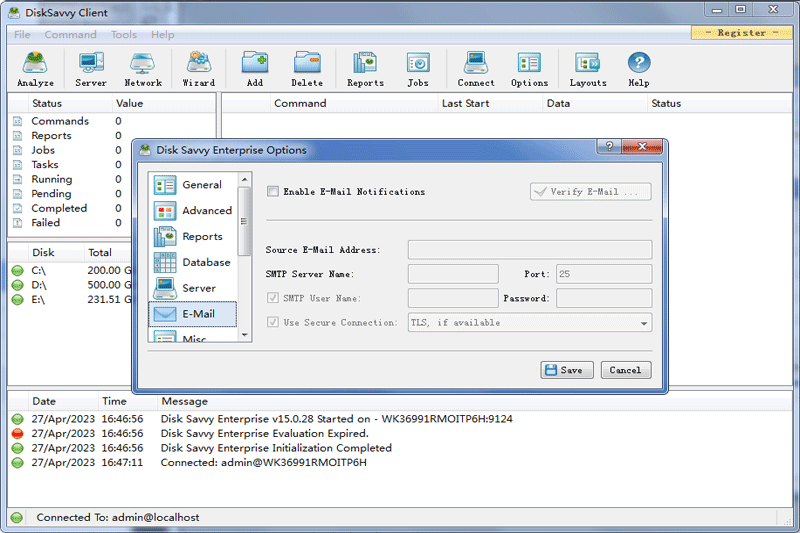Click the Register banner button

click(742, 33)
